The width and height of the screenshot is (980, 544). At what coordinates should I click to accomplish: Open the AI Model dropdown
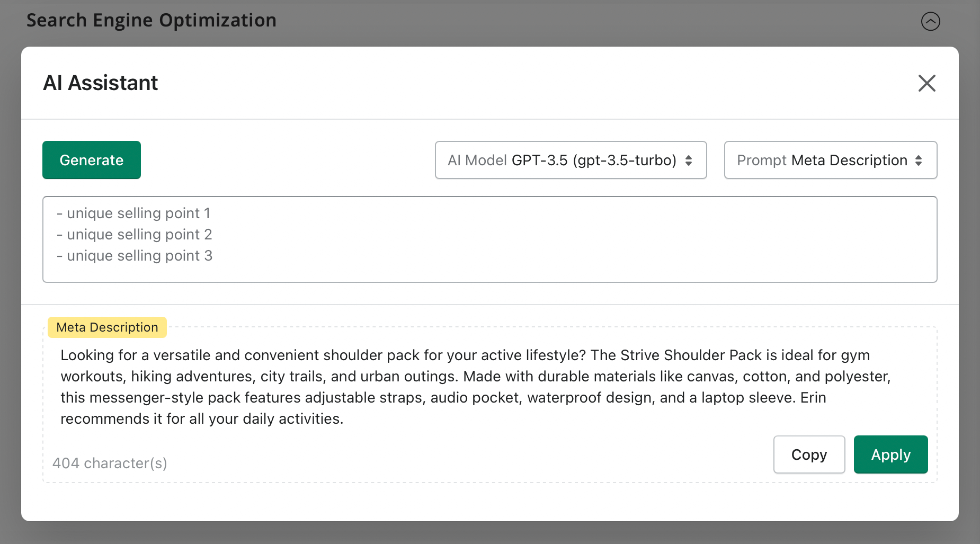click(571, 160)
